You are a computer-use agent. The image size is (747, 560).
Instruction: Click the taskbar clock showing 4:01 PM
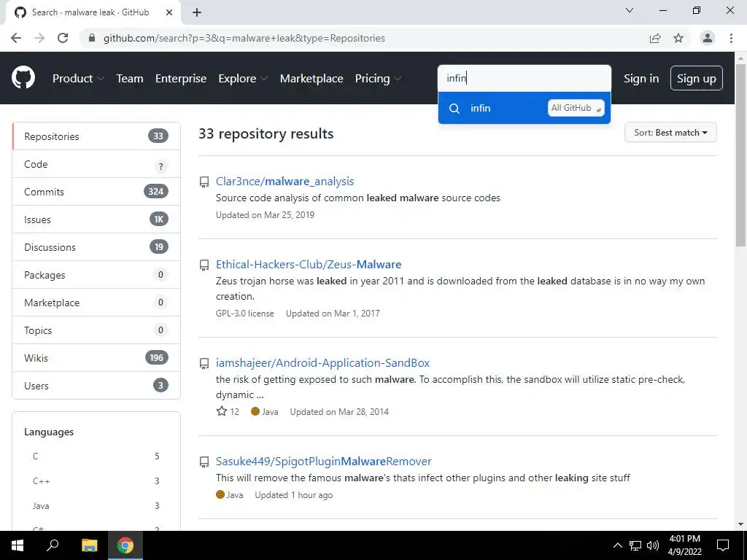pos(684,545)
